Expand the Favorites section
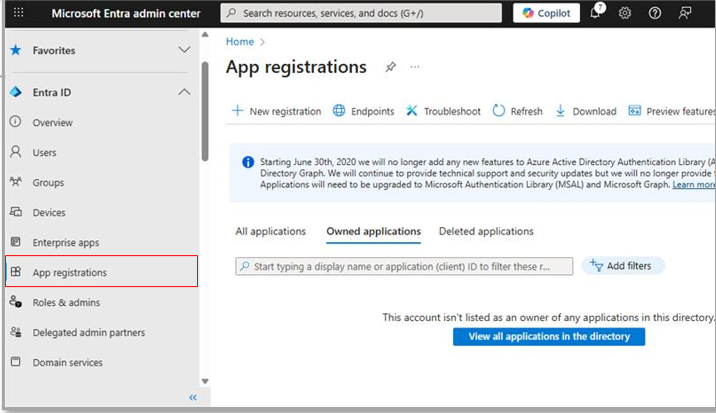716x413 pixels. [184, 50]
